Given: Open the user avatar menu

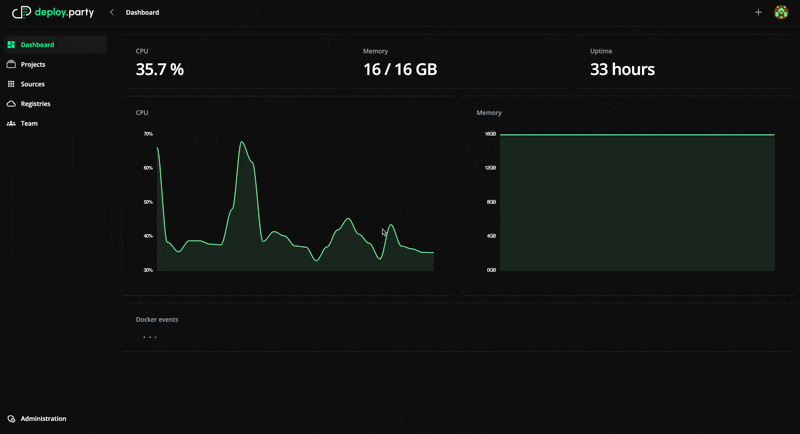Looking at the screenshot, I should coord(781,13).
